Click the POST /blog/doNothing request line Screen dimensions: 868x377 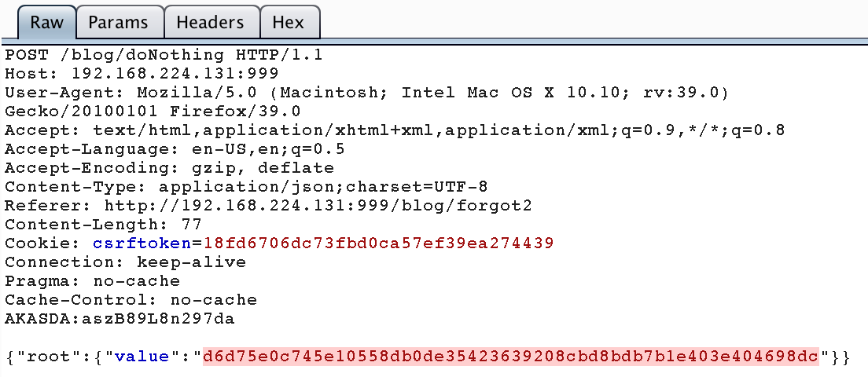164,55
